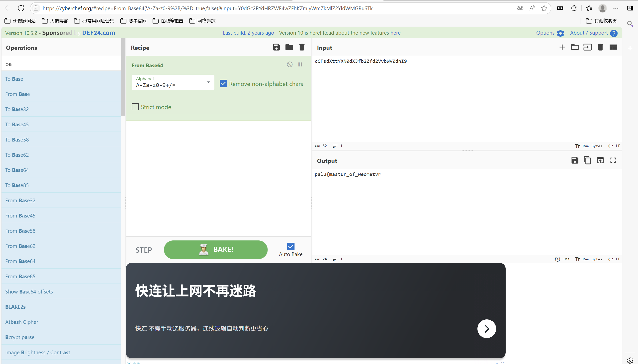
Task: Open the 大佬博客 bookmark folder
Action: coord(55,21)
